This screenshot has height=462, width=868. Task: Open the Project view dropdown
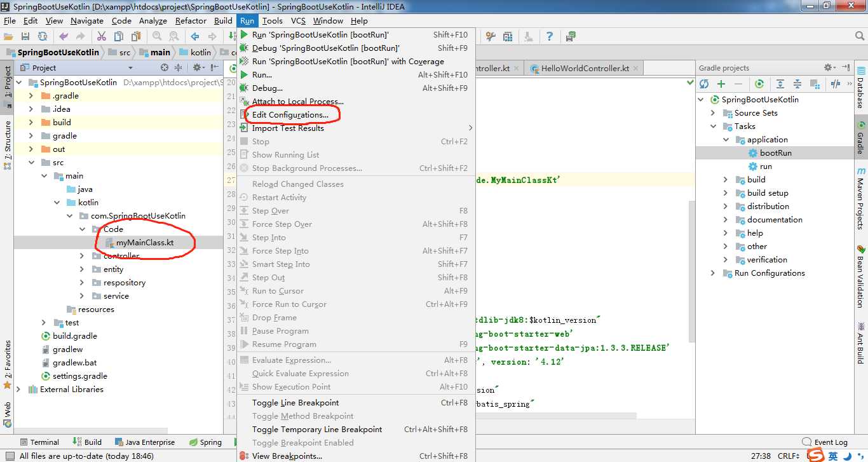(x=130, y=67)
